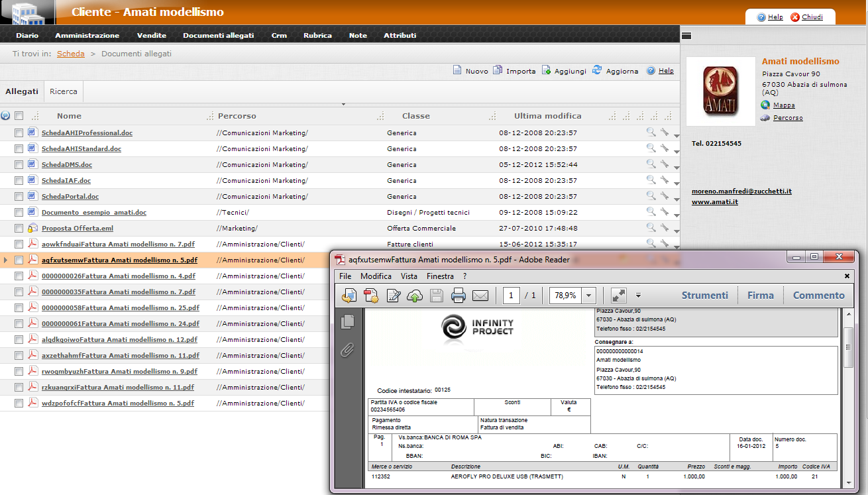Open the attachments paperclip panel in Adobe Reader
The image size is (868, 495).
point(347,350)
